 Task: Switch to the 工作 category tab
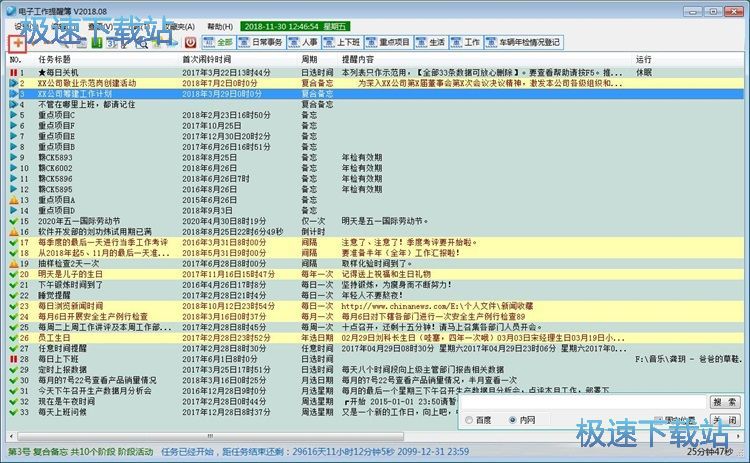465,43
